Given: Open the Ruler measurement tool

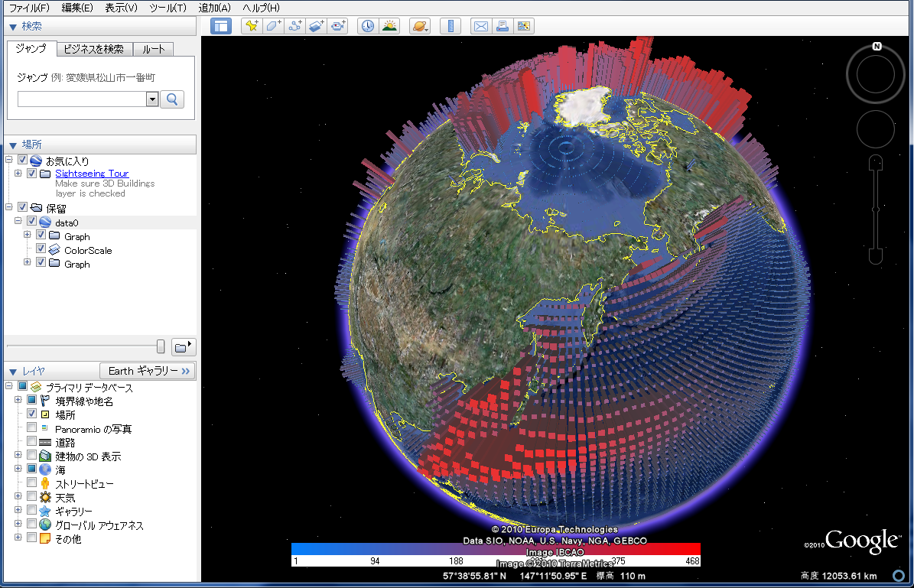Looking at the screenshot, I should [x=450, y=26].
